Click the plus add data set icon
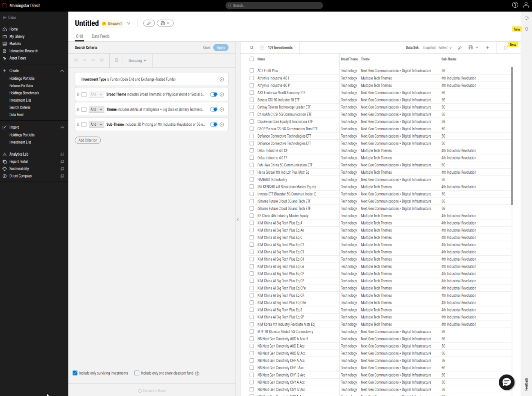532x396 pixels. click(x=487, y=48)
